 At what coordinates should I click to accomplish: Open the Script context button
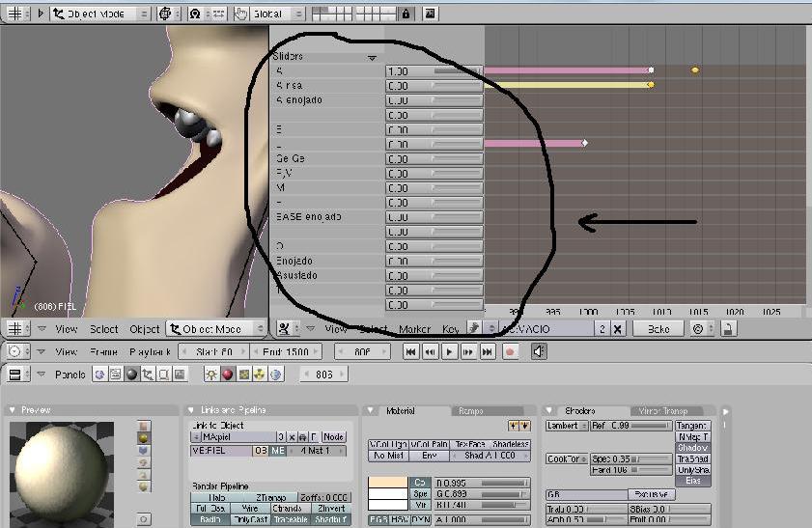click(x=116, y=375)
